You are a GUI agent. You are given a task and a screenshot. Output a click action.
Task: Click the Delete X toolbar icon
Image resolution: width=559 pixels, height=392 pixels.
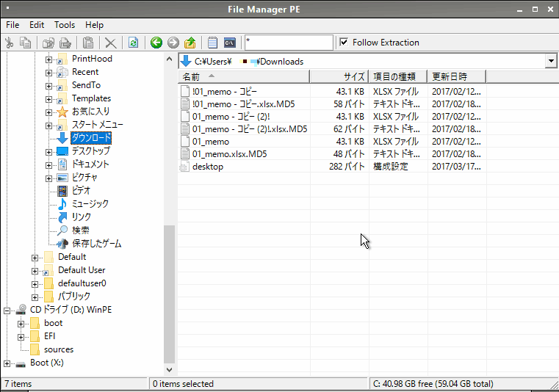click(x=110, y=43)
